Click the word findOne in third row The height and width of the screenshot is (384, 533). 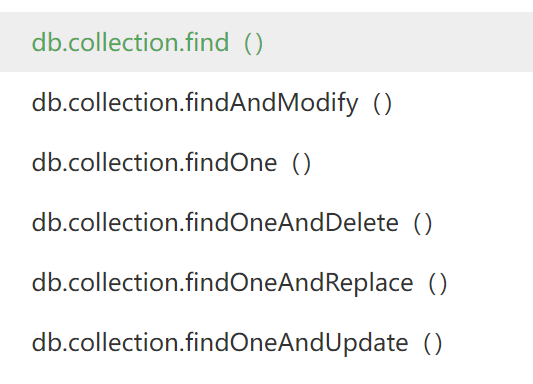[232, 162]
